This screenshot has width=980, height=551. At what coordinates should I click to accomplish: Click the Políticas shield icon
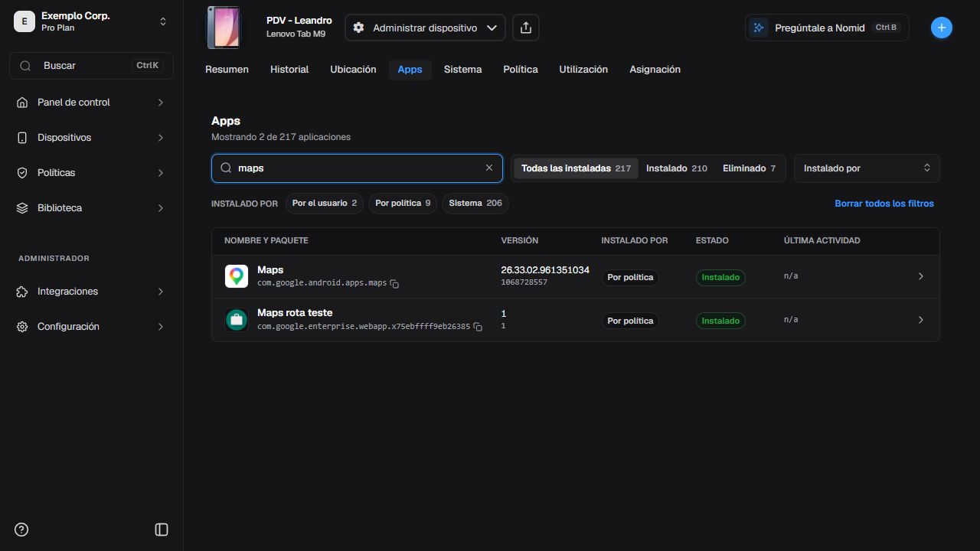coord(22,173)
